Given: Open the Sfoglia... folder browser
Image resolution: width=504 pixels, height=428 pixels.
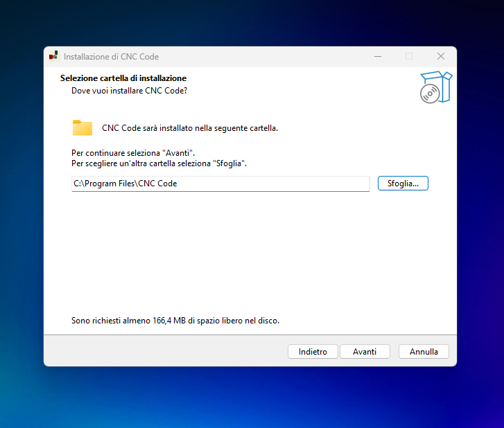Looking at the screenshot, I should (x=403, y=184).
